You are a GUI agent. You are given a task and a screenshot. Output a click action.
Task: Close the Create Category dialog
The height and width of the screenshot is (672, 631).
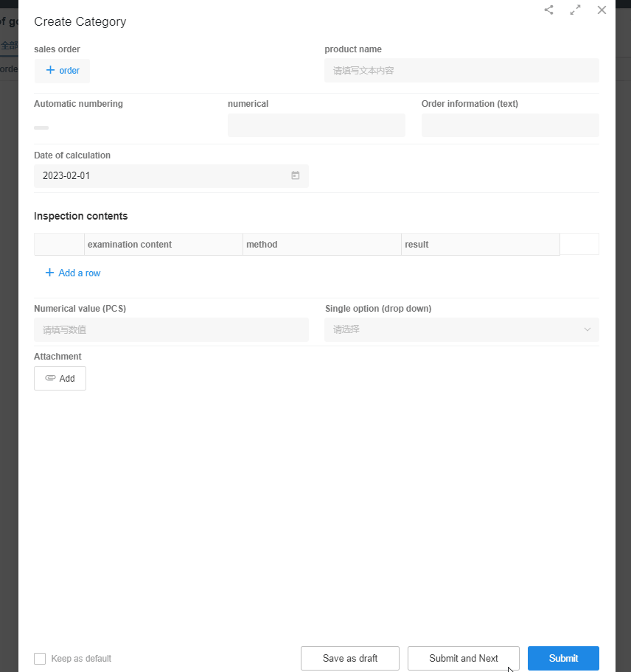click(602, 10)
